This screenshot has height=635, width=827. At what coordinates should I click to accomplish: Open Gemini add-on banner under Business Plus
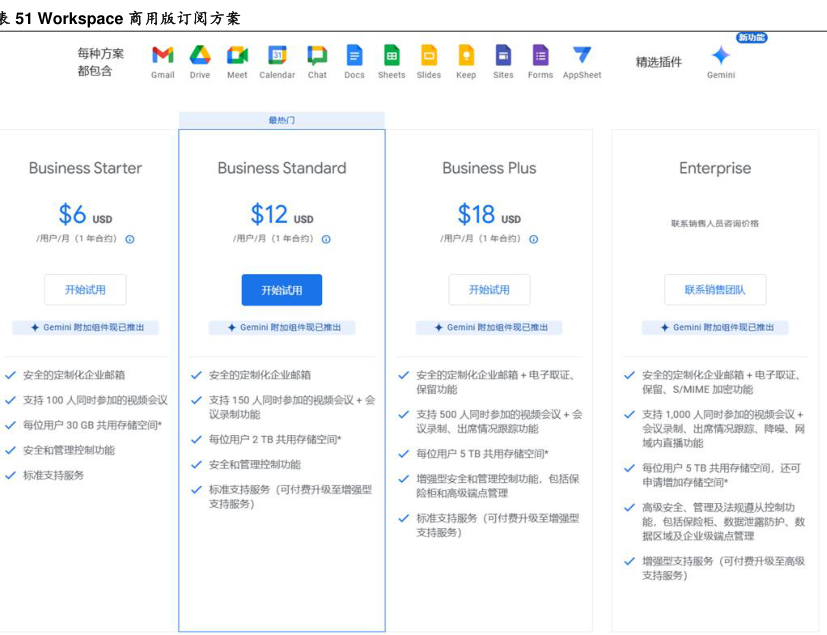coord(489,328)
